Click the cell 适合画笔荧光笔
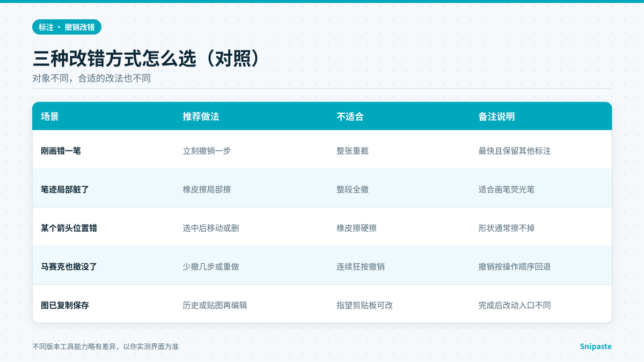 pos(506,189)
